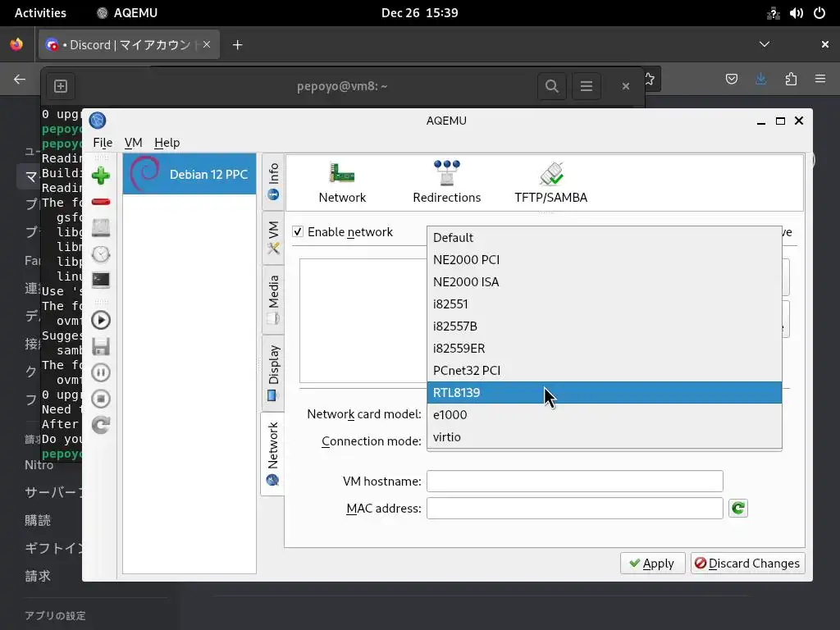This screenshot has width=840, height=630.
Task: Choose NE2000 ISA card model
Action: tap(605, 282)
